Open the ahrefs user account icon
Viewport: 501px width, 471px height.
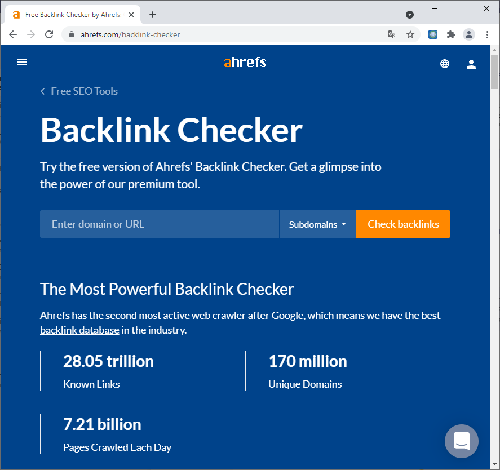click(471, 64)
